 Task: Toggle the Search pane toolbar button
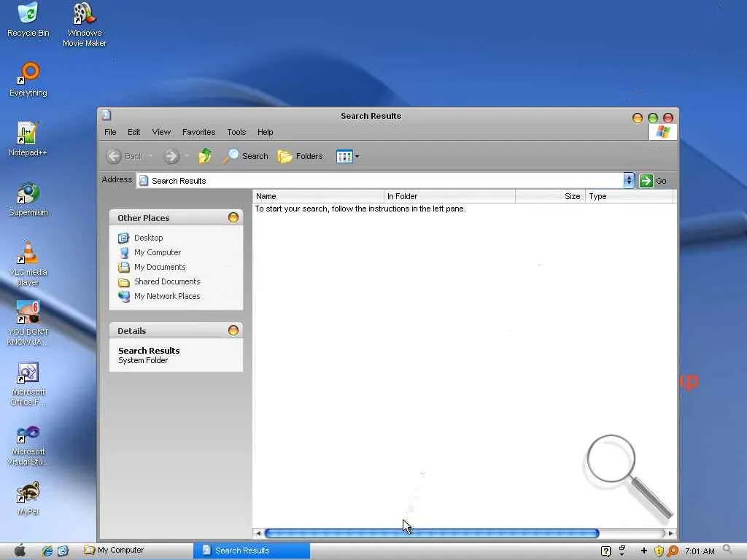246,156
